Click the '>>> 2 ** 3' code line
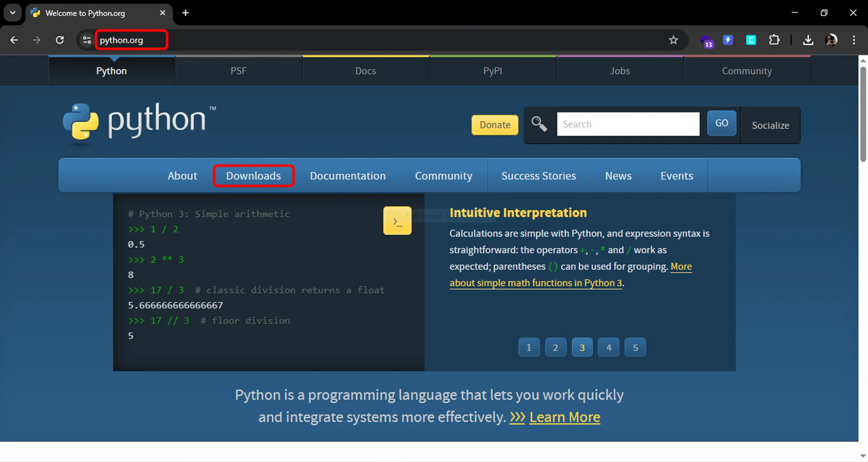868x462 pixels. pyautogui.click(x=156, y=259)
